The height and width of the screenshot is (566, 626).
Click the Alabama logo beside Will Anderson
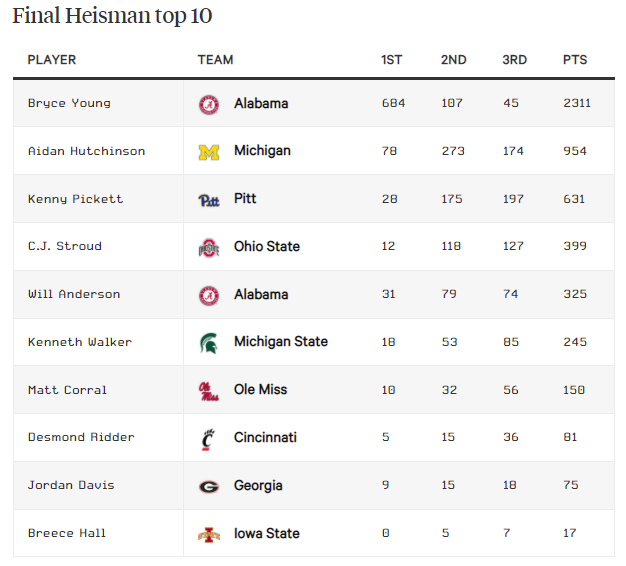point(208,295)
